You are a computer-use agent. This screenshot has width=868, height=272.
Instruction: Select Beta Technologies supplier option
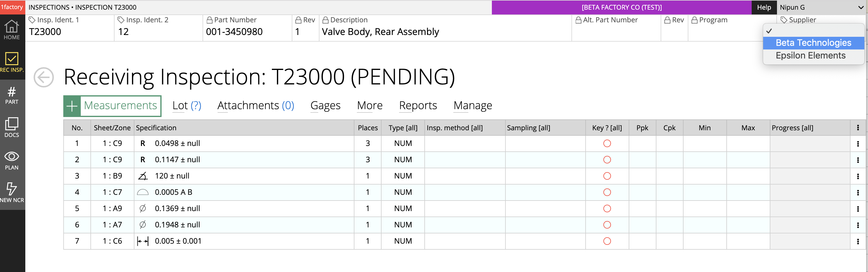(813, 43)
